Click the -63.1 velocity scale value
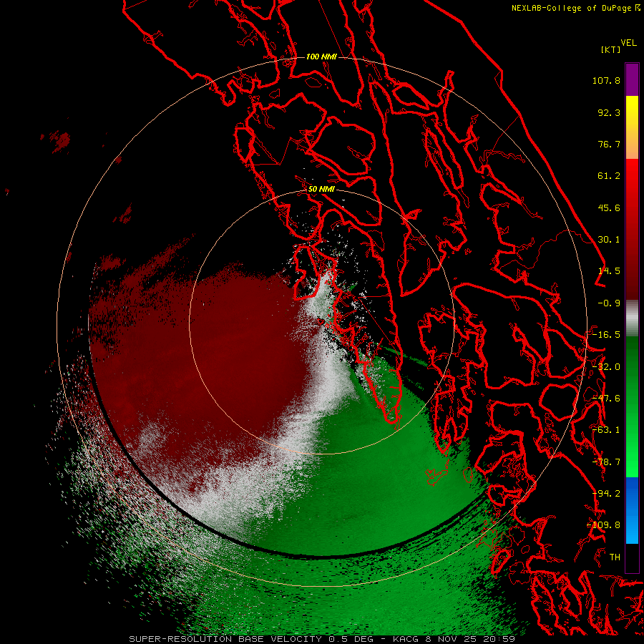This screenshot has height=644, width=644. point(606,430)
